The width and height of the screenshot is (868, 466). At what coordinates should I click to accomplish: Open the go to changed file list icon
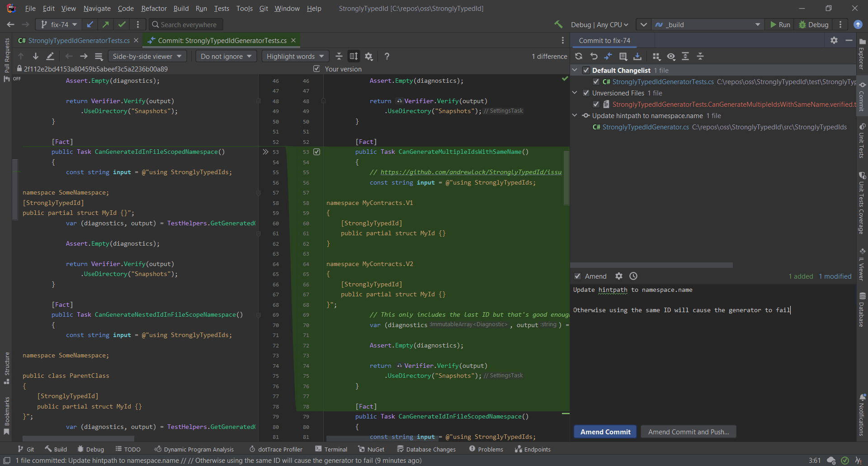pos(99,56)
